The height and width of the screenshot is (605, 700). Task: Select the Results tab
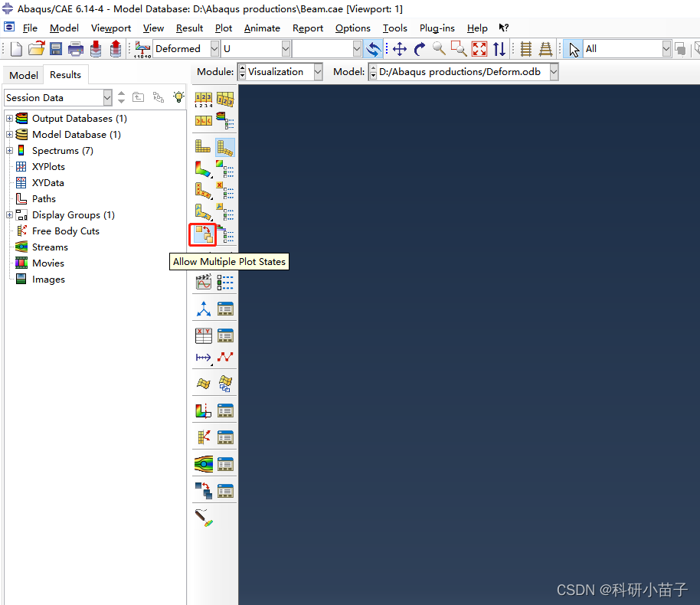pos(65,74)
